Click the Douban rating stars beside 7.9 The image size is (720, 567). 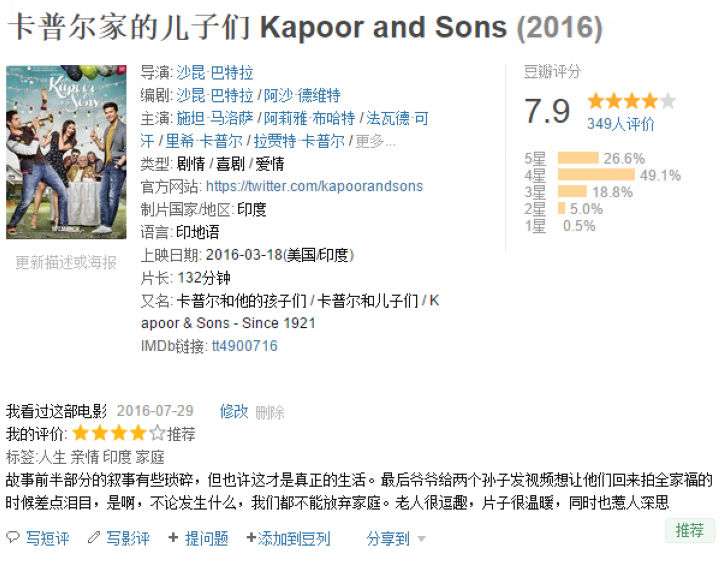[631, 101]
